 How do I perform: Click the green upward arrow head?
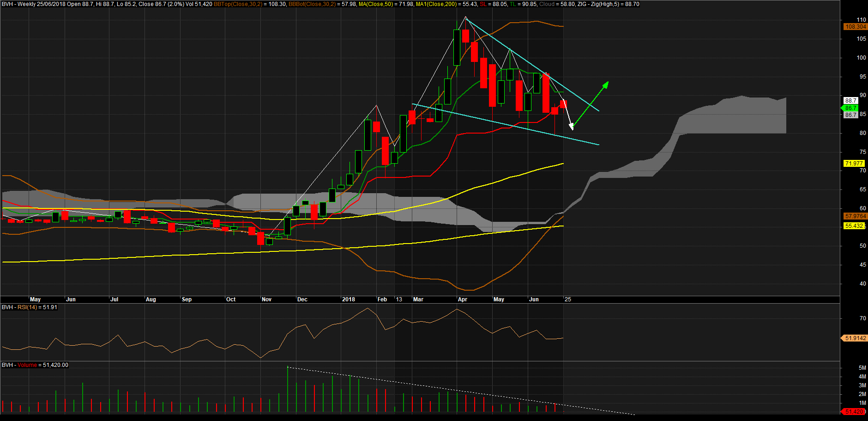pos(606,84)
